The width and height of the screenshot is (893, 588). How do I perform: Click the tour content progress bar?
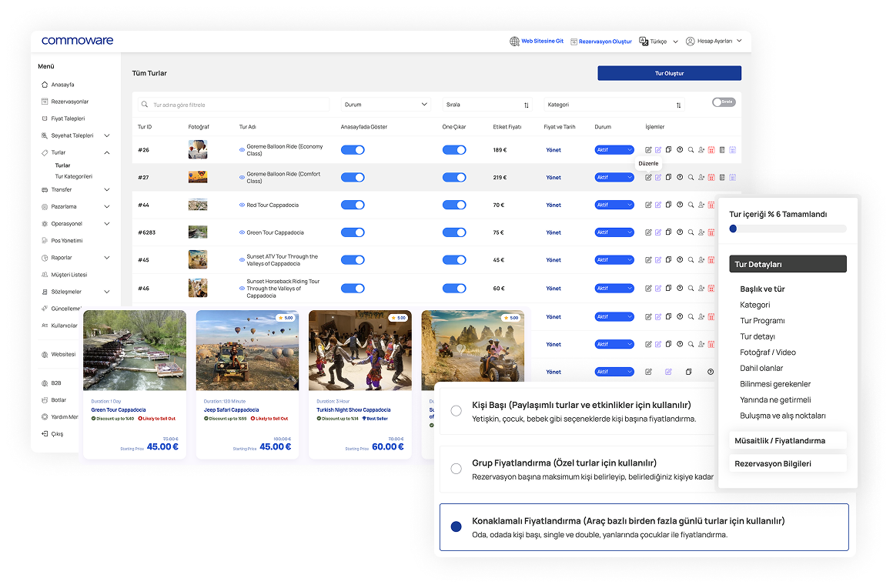coord(788,229)
